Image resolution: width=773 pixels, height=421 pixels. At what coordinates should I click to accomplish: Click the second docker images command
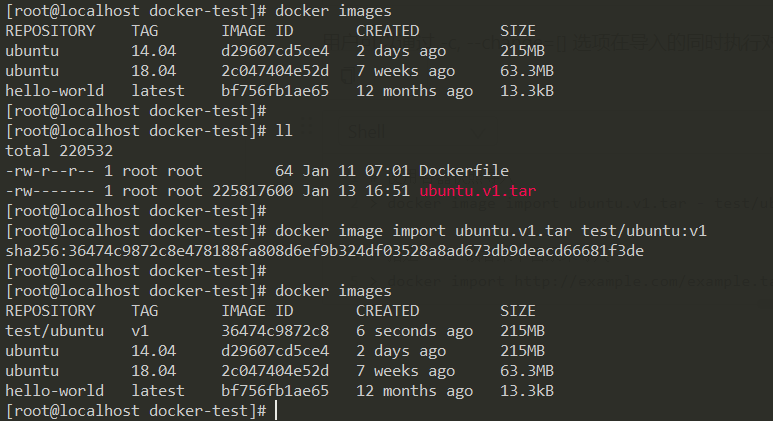point(333,291)
